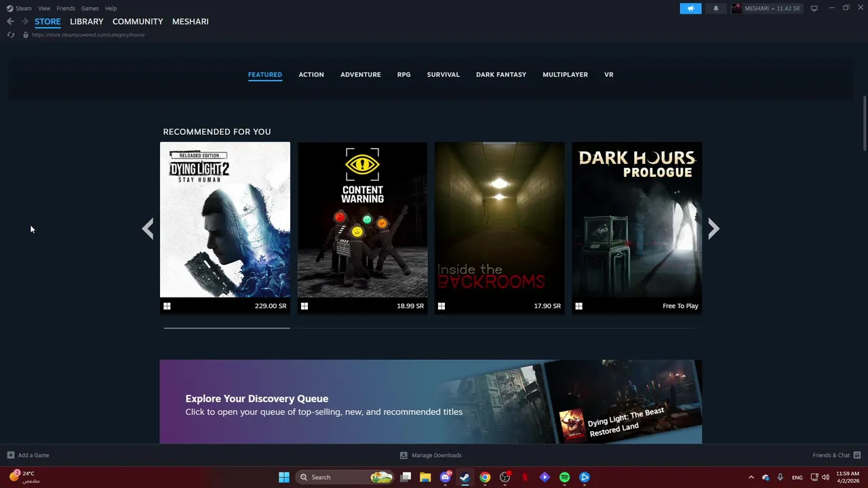Select the FEATURED category tab
Screen dimensions: 868x488
265,75
